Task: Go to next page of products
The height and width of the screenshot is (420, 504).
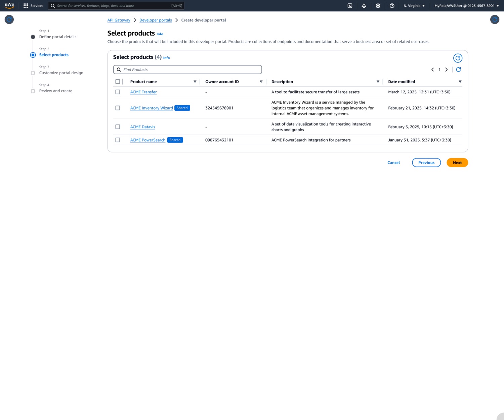Action: 446,69
